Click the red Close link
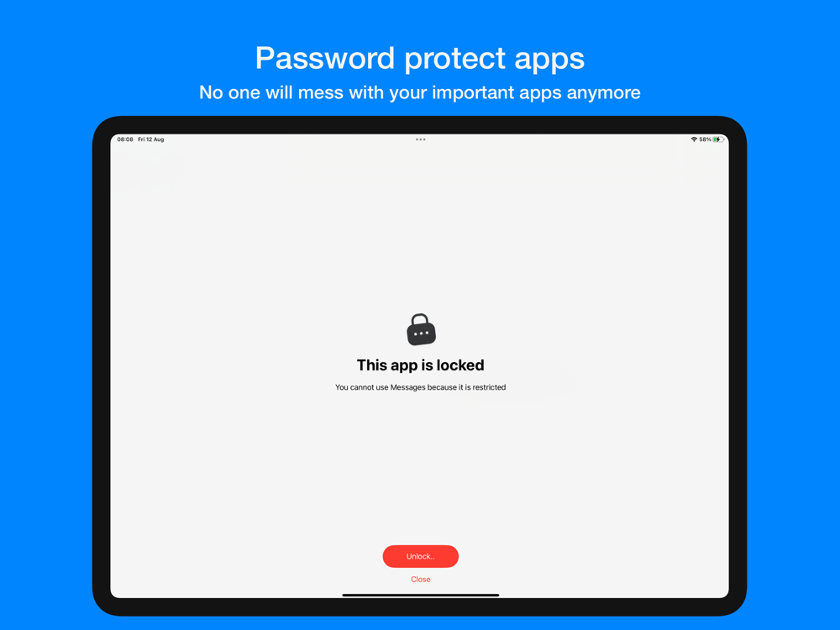This screenshot has height=630, width=840. pos(421,579)
